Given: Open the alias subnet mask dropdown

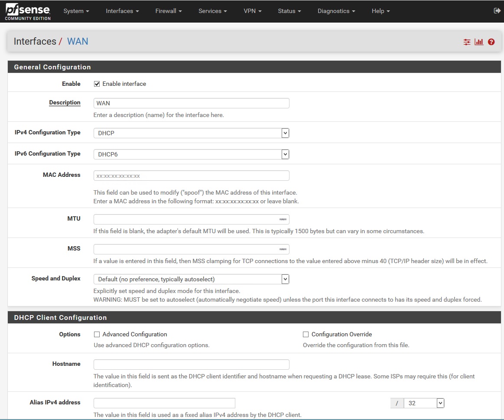Looking at the screenshot, I should click(424, 403).
